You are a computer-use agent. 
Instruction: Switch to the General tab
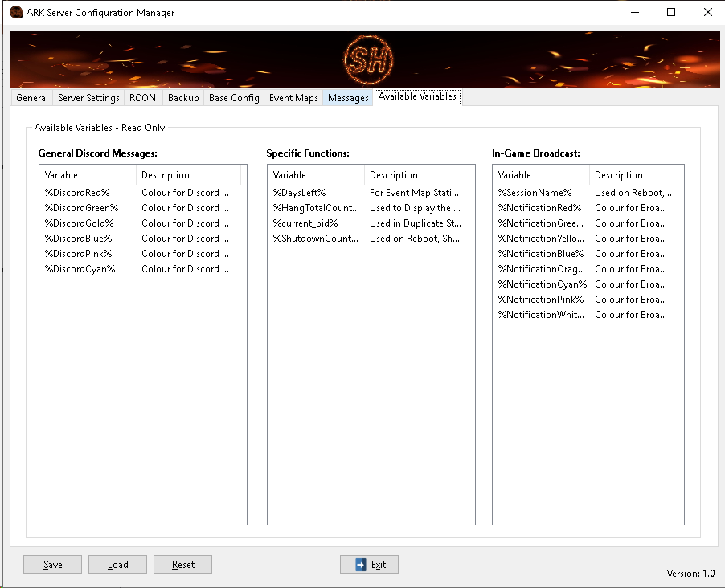click(32, 98)
